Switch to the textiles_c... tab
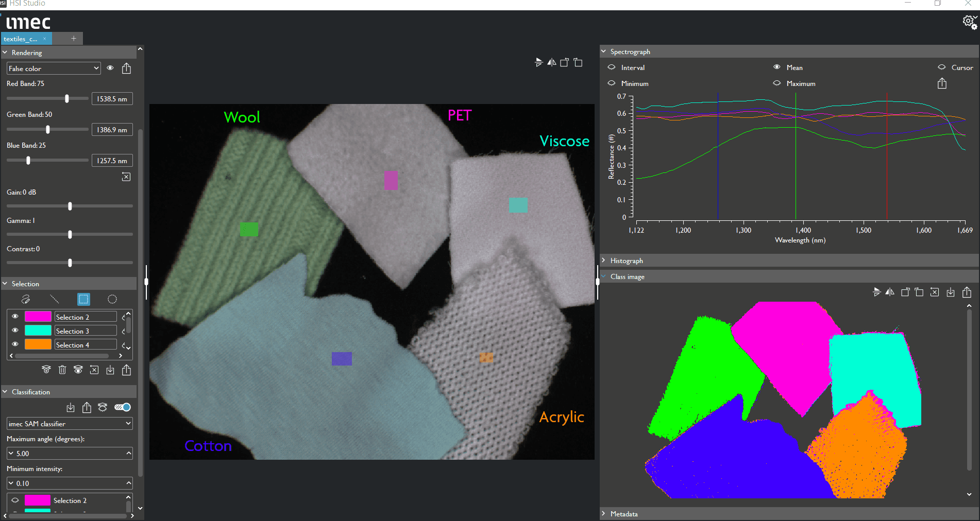This screenshot has width=980, height=521. click(x=21, y=39)
